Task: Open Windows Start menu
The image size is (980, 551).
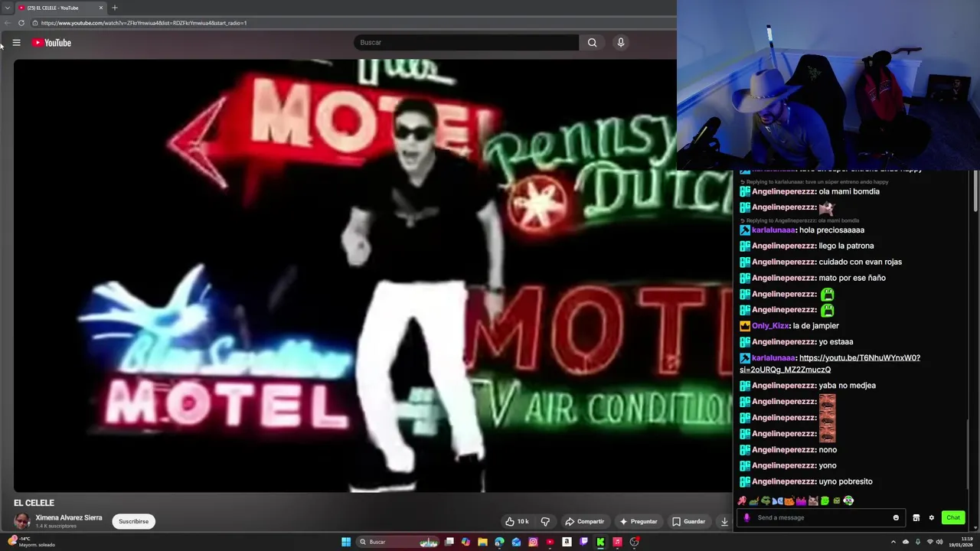Action: pyautogui.click(x=346, y=542)
